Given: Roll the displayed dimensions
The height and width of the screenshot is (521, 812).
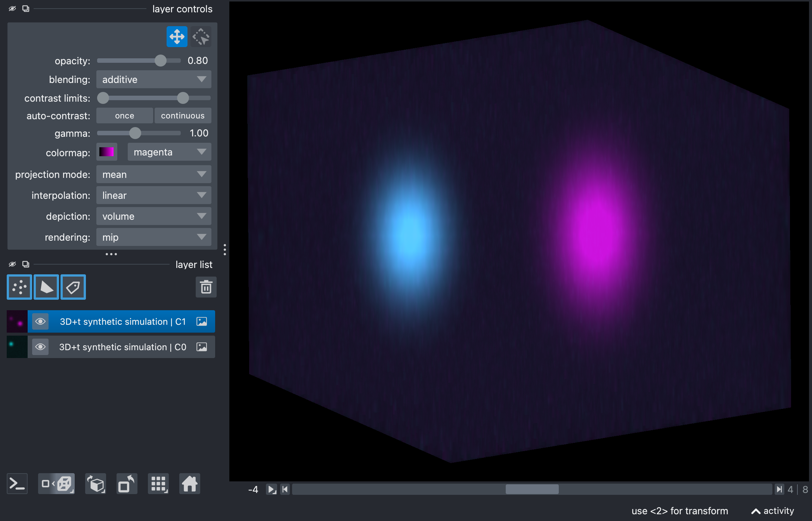Looking at the screenshot, I should (x=96, y=484).
